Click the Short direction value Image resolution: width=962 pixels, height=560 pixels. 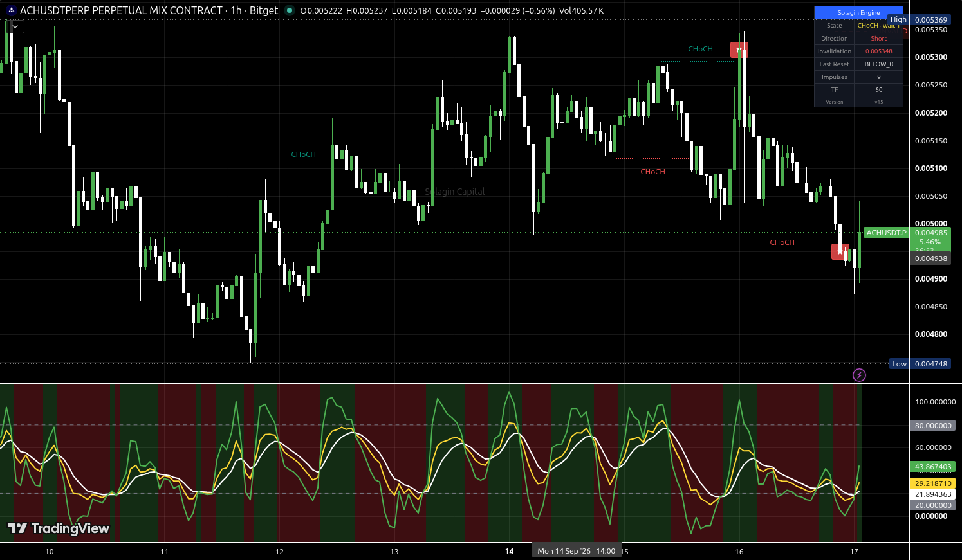click(x=878, y=39)
